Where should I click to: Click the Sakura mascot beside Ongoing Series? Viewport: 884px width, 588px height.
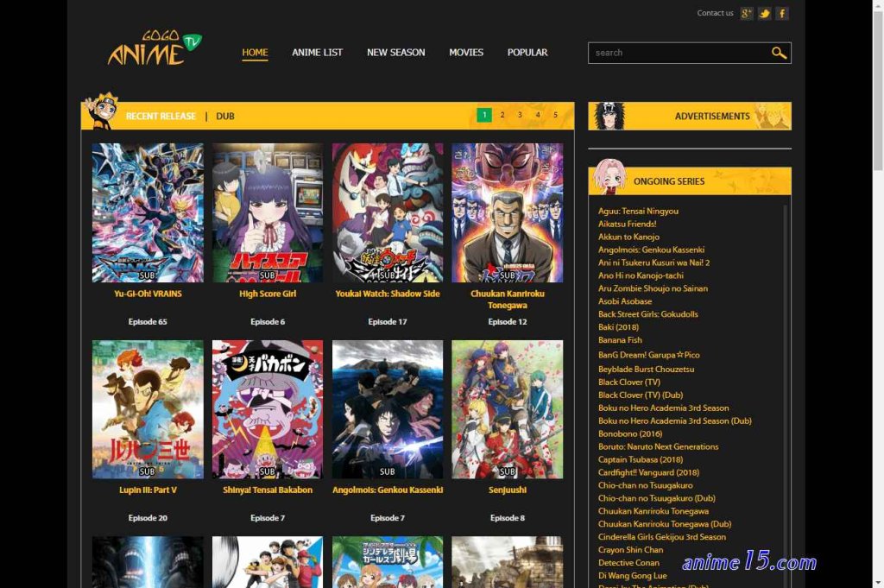pyautogui.click(x=609, y=176)
